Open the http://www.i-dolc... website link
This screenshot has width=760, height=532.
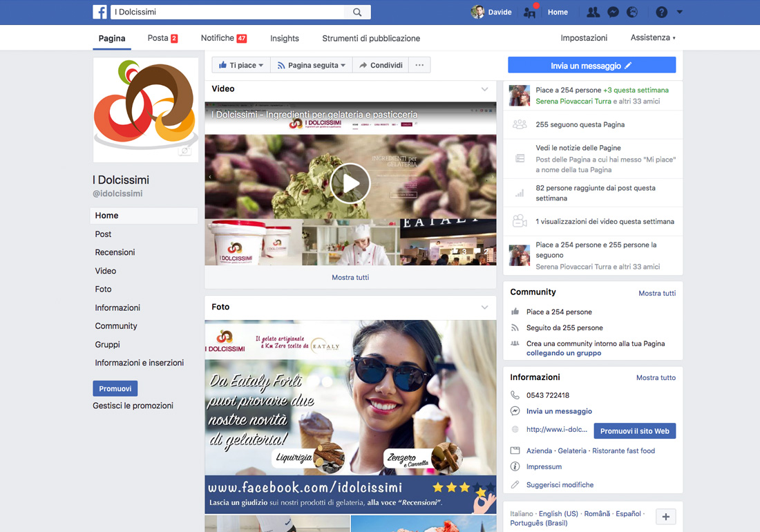557,429
